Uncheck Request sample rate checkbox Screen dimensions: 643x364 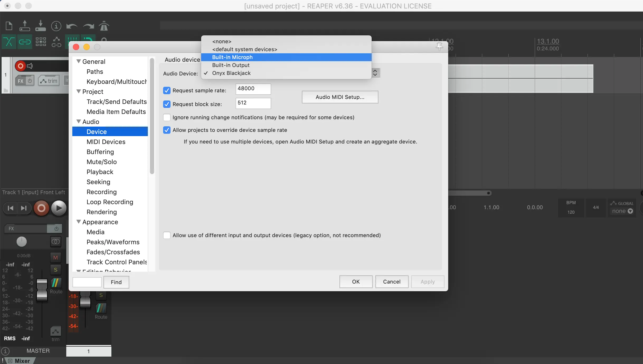click(167, 90)
